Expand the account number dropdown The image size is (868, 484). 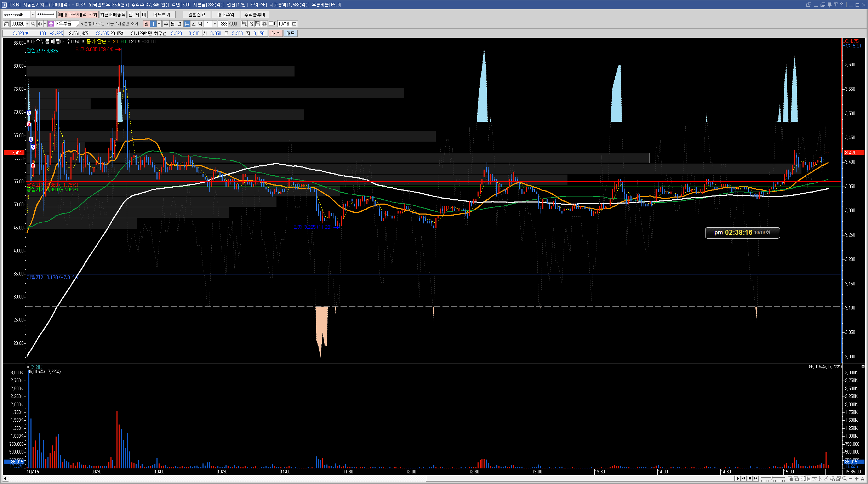33,15
